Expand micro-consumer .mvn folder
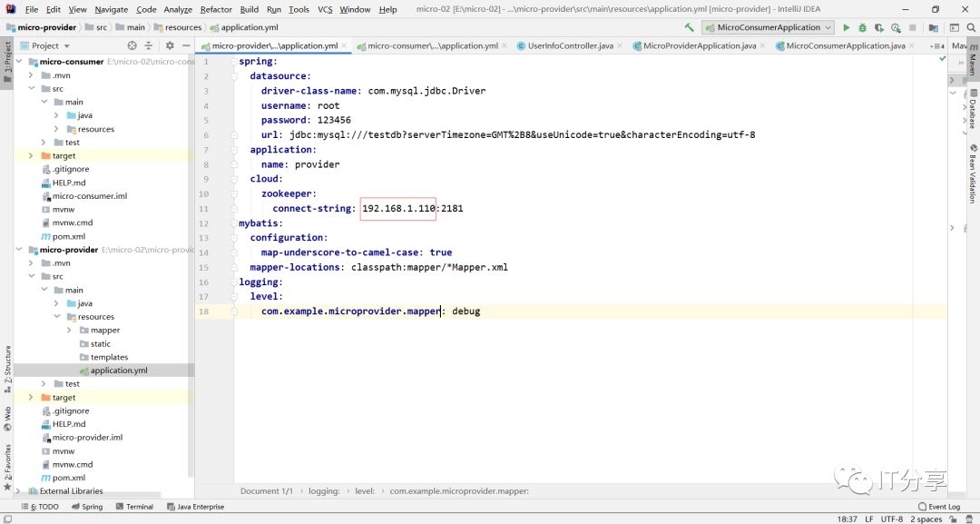Screen dimensions: 980x524 31,75
